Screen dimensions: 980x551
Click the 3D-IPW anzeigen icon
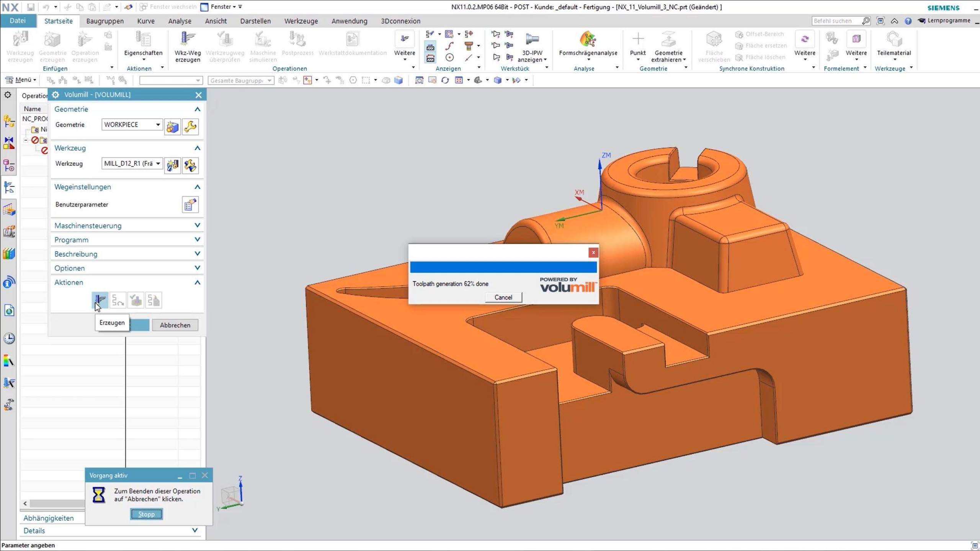click(532, 47)
